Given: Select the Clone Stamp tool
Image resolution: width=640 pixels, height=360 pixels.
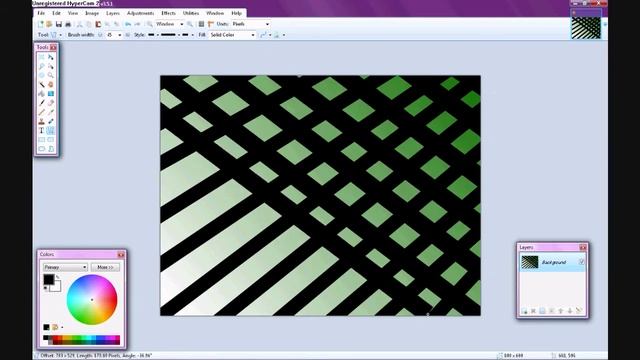Looking at the screenshot, I should pyautogui.click(x=42, y=121).
